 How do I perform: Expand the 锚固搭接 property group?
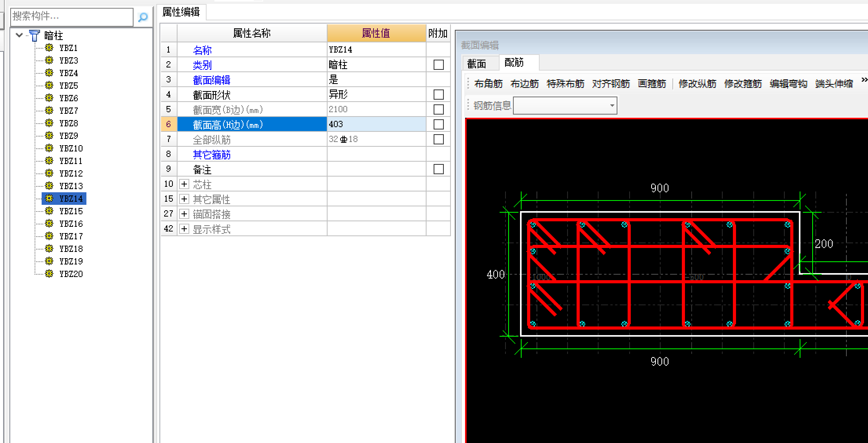pyautogui.click(x=184, y=214)
